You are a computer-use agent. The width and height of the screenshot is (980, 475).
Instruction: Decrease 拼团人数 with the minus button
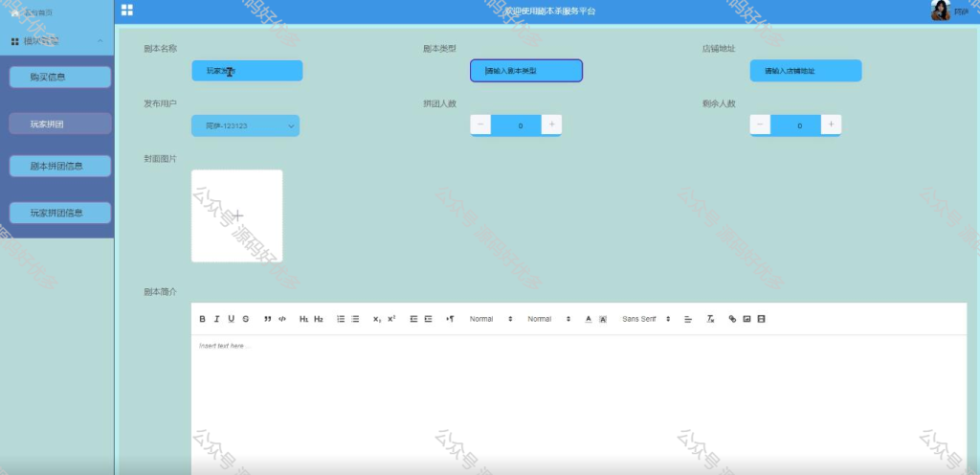click(480, 124)
